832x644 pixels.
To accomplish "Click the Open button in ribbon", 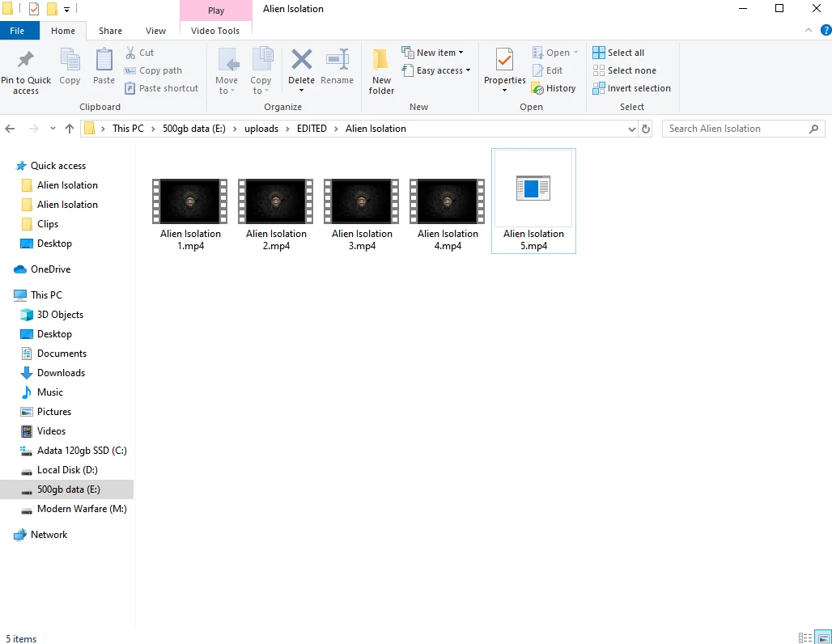I will (x=555, y=53).
